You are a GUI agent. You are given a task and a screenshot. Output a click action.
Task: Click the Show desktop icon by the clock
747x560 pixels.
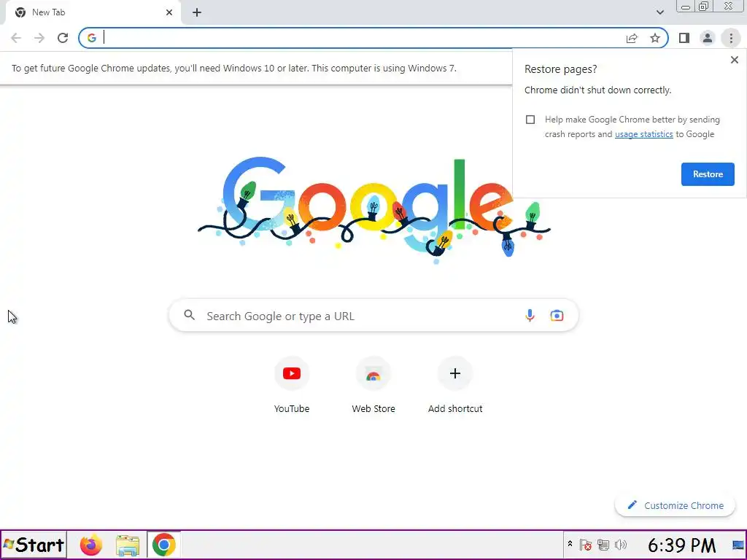tap(738, 545)
